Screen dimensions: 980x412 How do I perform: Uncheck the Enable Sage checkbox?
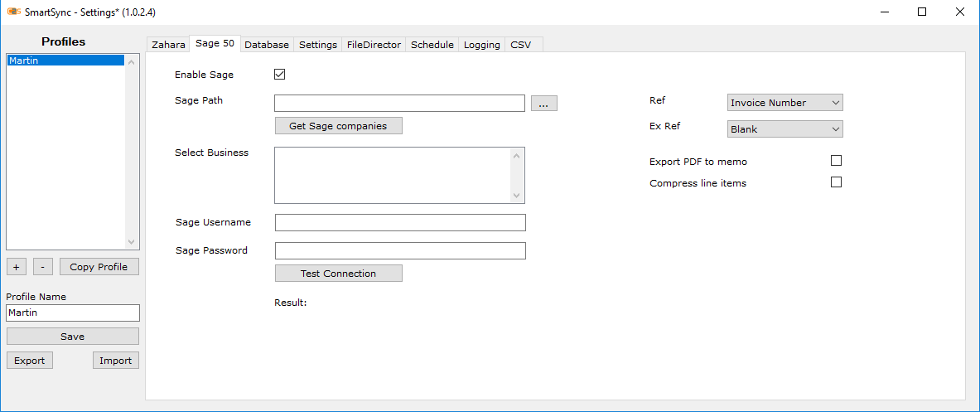coord(279,75)
